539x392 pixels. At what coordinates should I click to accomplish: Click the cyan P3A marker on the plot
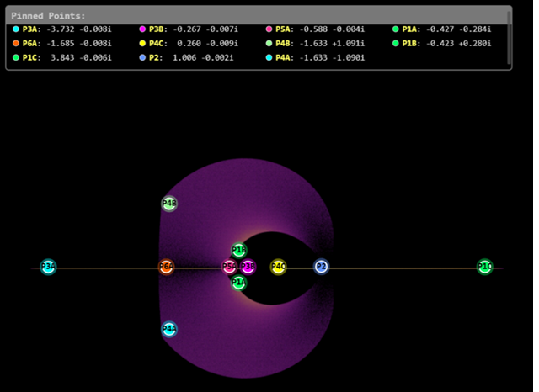(x=48, y=267)
